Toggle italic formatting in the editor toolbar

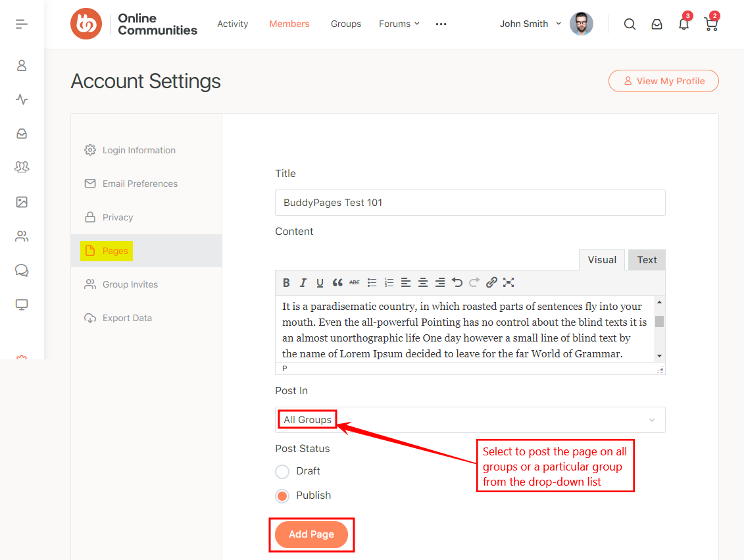coord(303,282)
